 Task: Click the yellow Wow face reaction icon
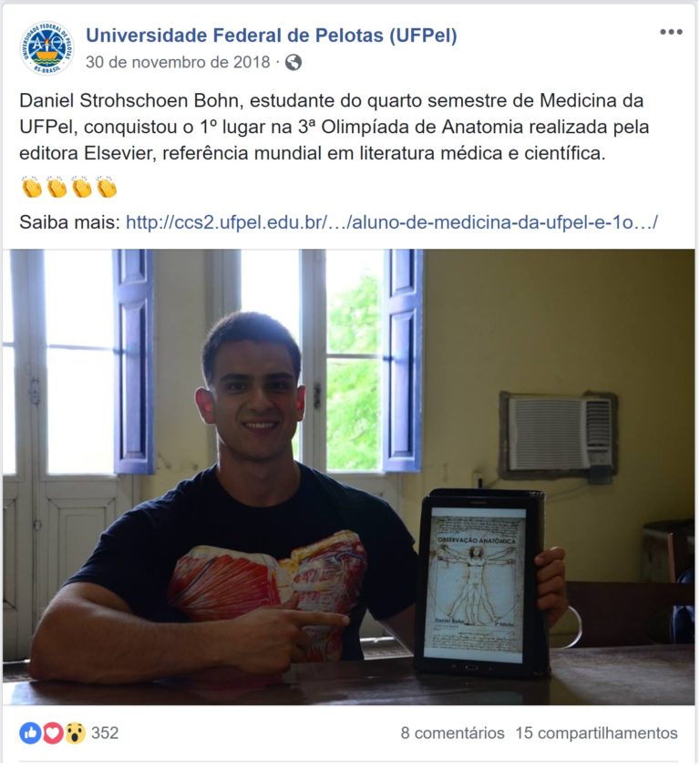75,734
